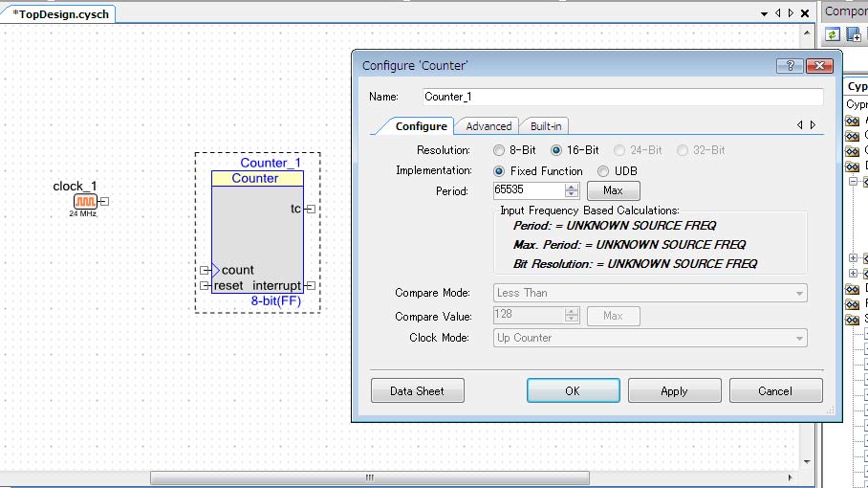
Task: Switch to the Configure tab
Action: point(421,126)
